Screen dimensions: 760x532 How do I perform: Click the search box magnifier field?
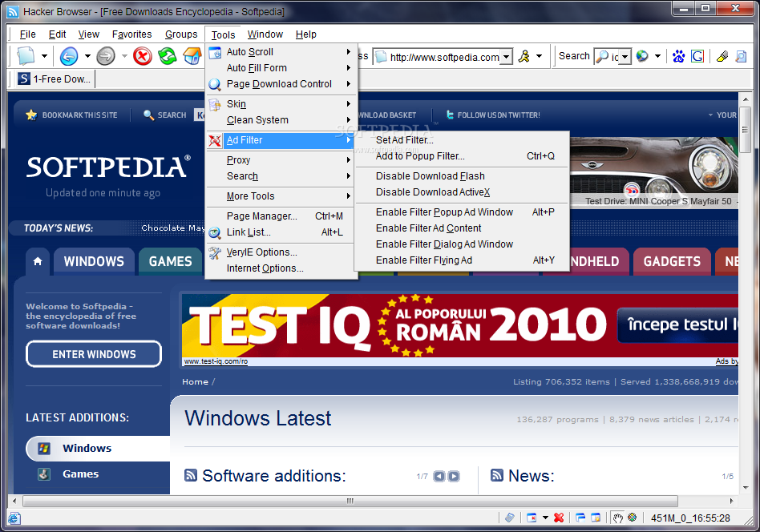pyautogui.click(x=608, y=57)
